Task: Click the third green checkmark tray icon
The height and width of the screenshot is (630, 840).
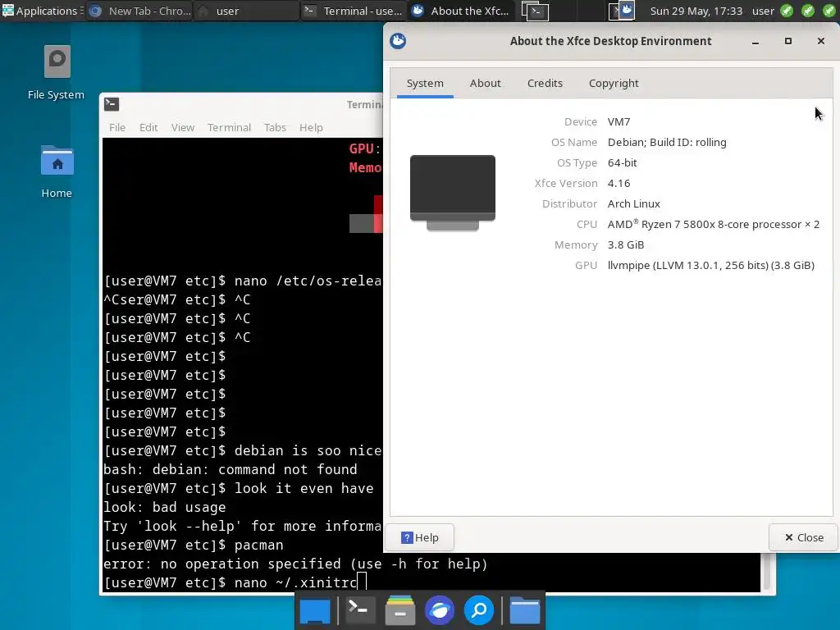Action: pos(829,11)
